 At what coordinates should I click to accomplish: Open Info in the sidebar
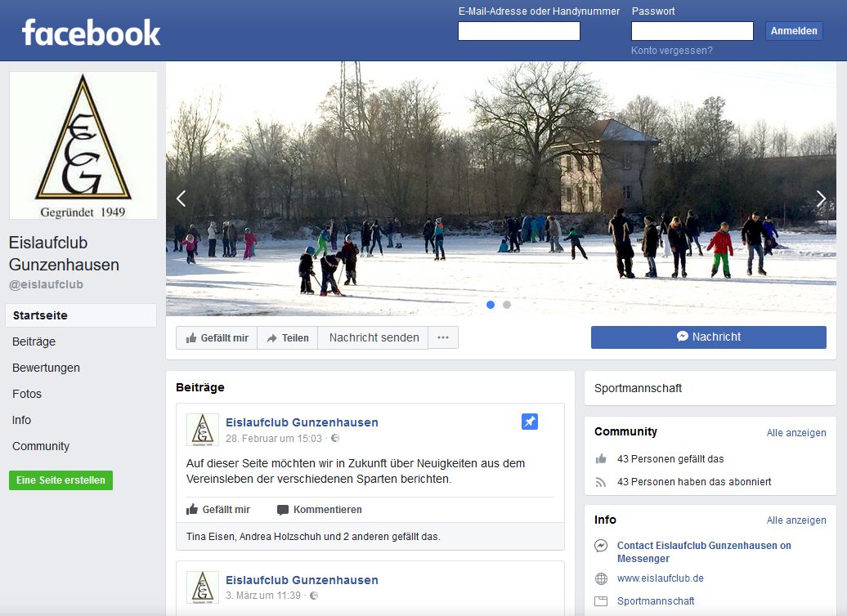click(x=21, y=420)
